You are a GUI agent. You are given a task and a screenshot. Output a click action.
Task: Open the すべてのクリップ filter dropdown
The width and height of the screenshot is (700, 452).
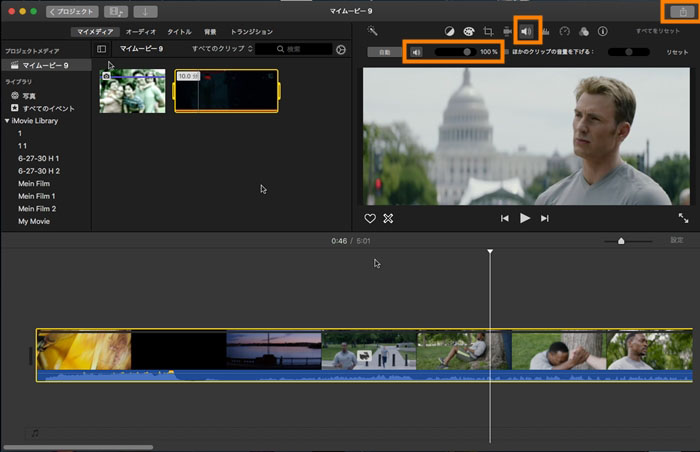coord(218,49)
